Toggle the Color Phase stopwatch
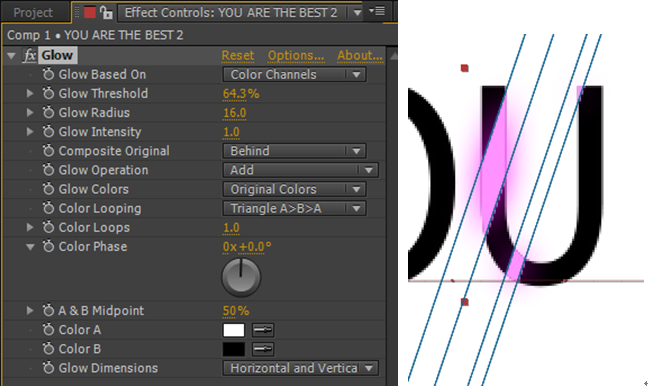The width and height of the screenshot is (648, 386). [x=48, y=246]
